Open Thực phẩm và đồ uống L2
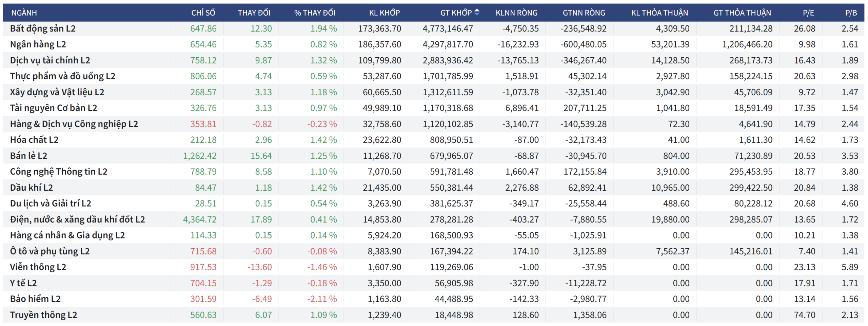The height and width of the screenshot is (326, 868). [x=62, y=76]
